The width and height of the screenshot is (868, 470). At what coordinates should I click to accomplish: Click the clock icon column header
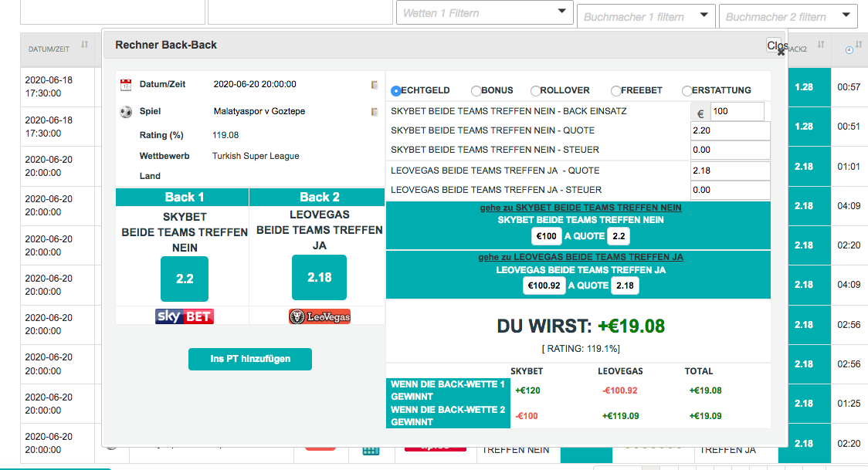[849, 49]
